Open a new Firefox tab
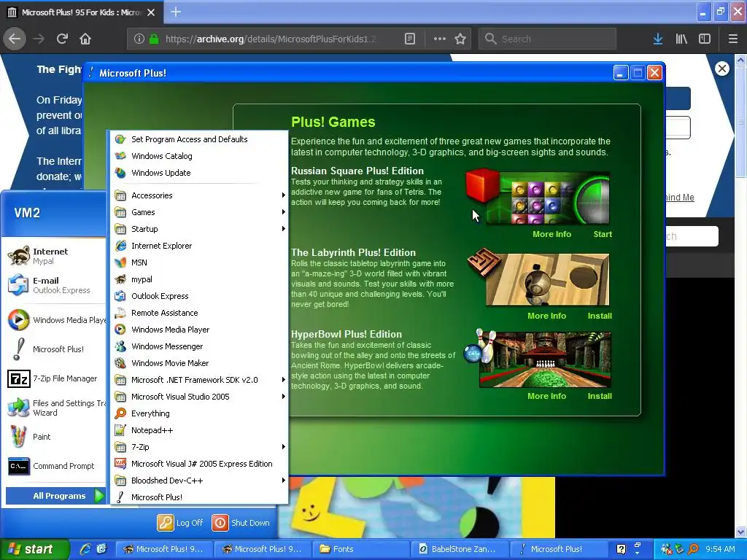 176,12
